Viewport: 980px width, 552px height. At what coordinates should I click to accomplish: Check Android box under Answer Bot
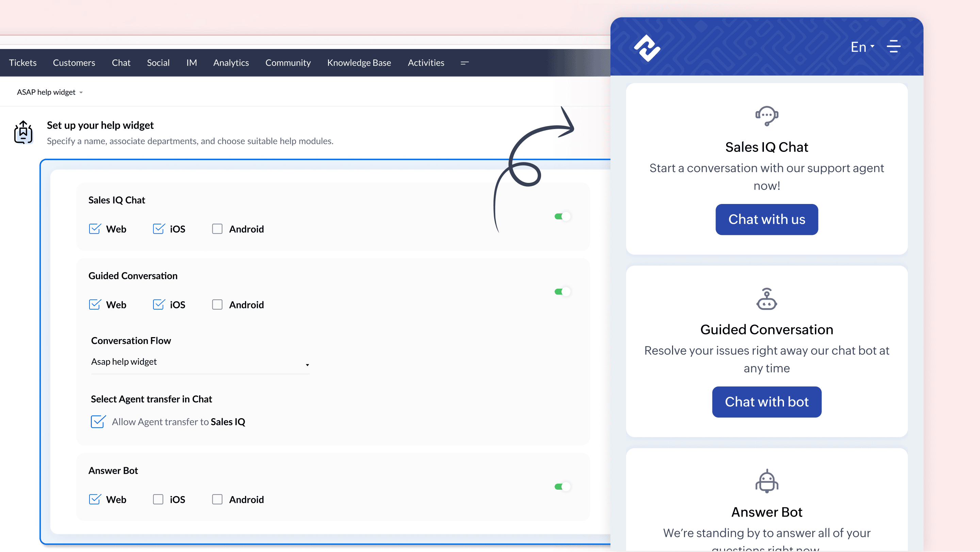click(217, 500)
